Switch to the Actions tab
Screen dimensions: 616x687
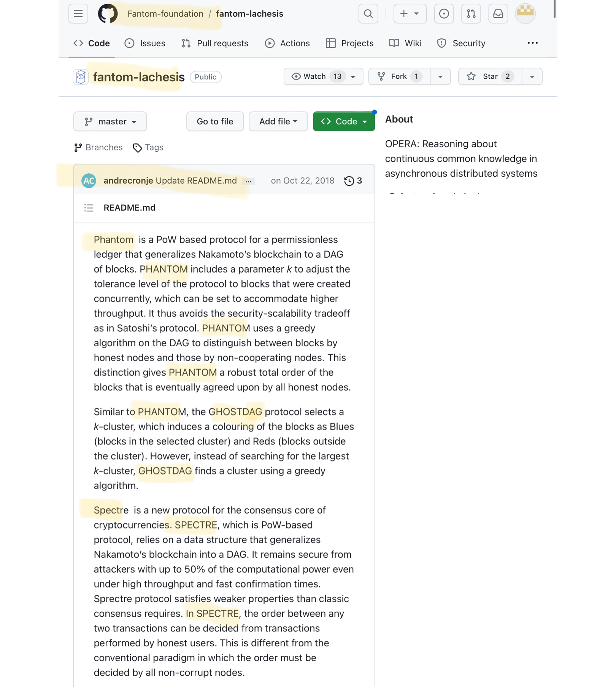point(287,43)
